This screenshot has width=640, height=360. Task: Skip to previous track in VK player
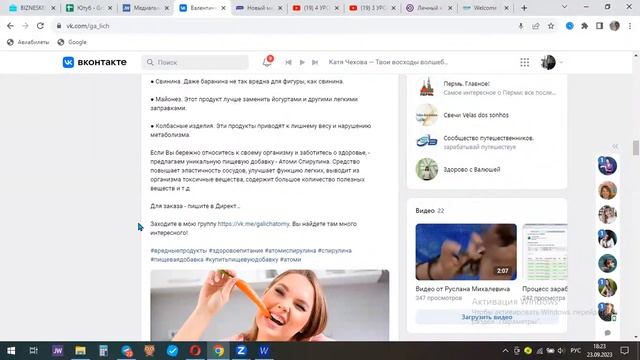pyautogui.click(x=289, y=62)
